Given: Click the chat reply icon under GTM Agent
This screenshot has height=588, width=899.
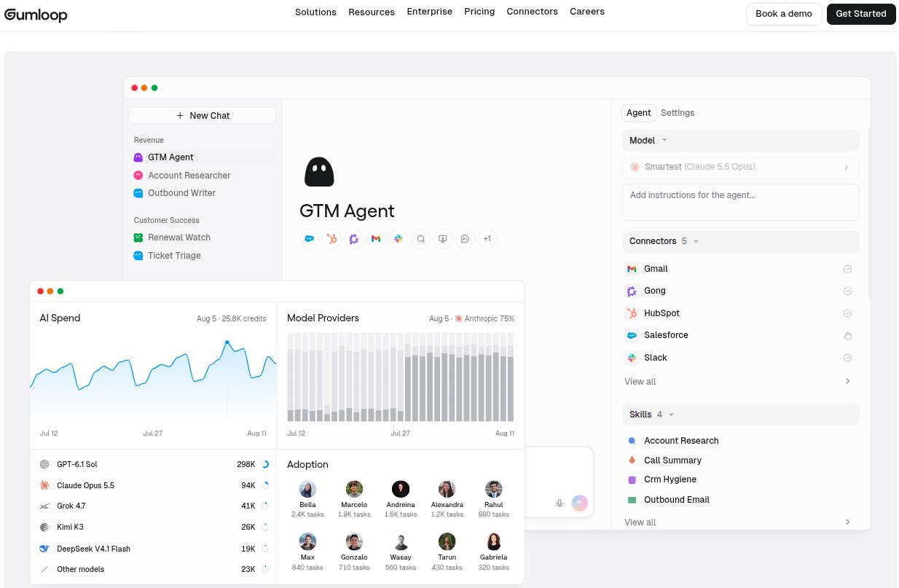Looking at the screenshot, I should point(465,239).
